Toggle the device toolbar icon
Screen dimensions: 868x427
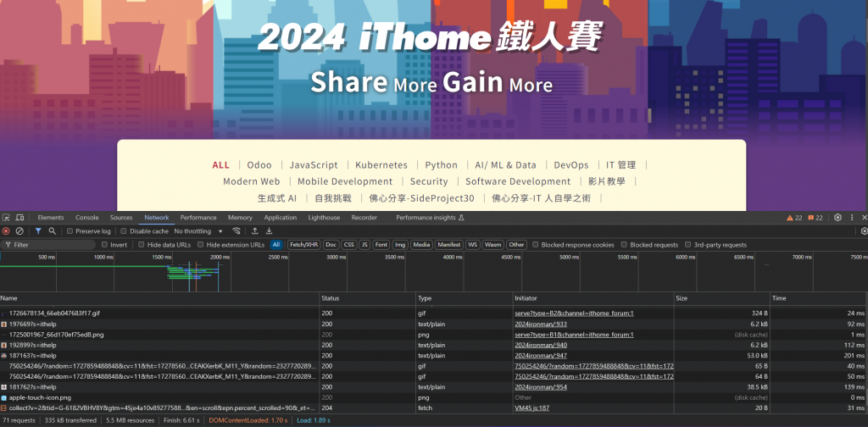pos(20,218)
